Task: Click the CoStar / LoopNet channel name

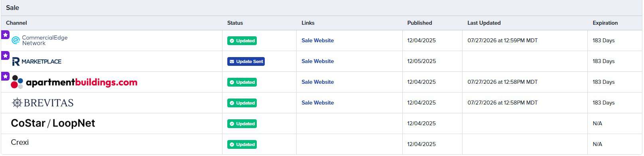Action: tap(53, 123)
